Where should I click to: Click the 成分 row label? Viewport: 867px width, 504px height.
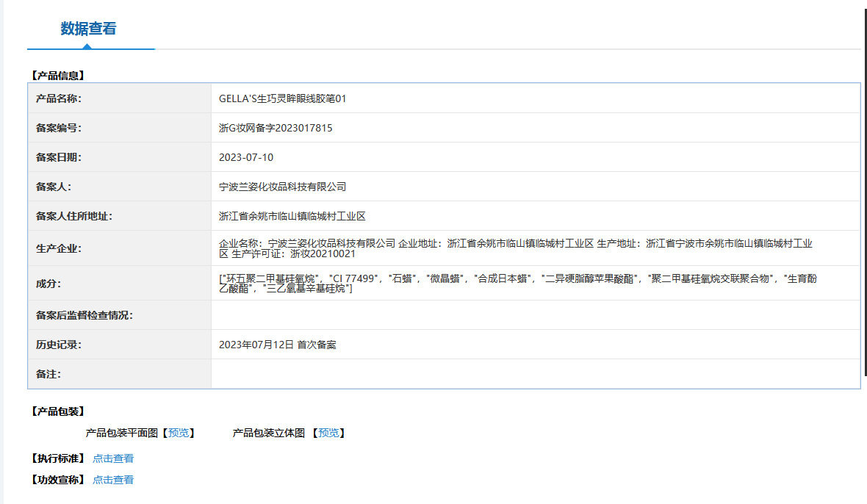click(48, 284)
